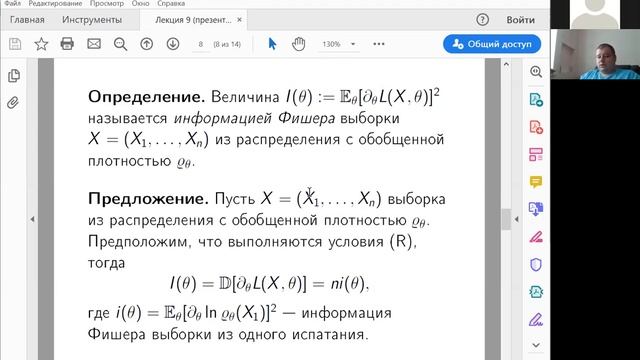Expand left navigation pane arrow
The width and height of the screenshot is (640, 360).
(x=32, y=219)
